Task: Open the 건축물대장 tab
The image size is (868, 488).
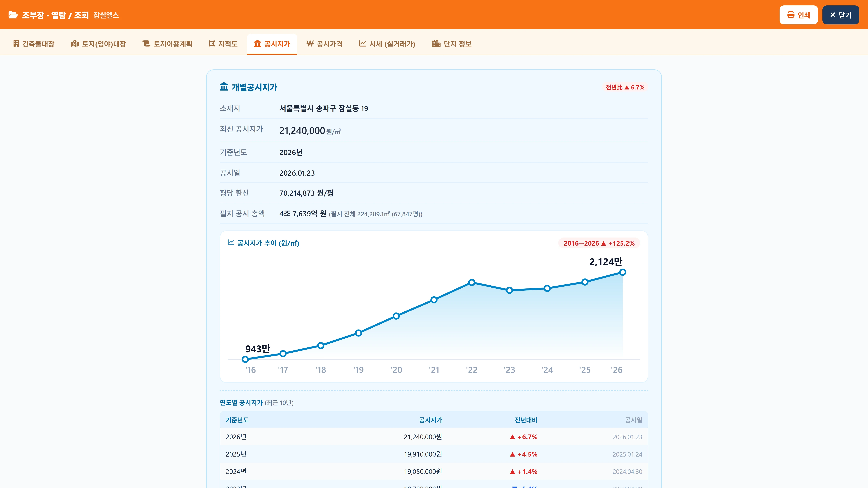Action: click(x=34, y=44)
